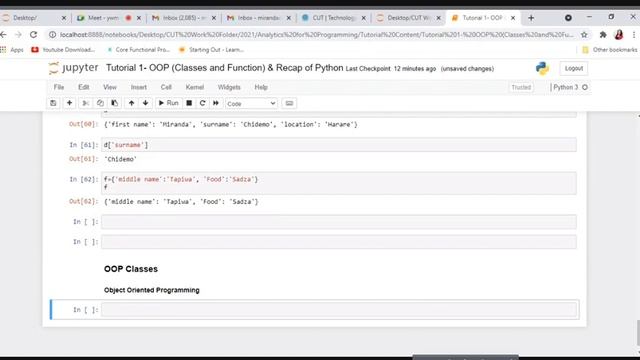Click the 'Chidemo' output text
The width and height of the screenshot is (640, 360).
(120, 159)
